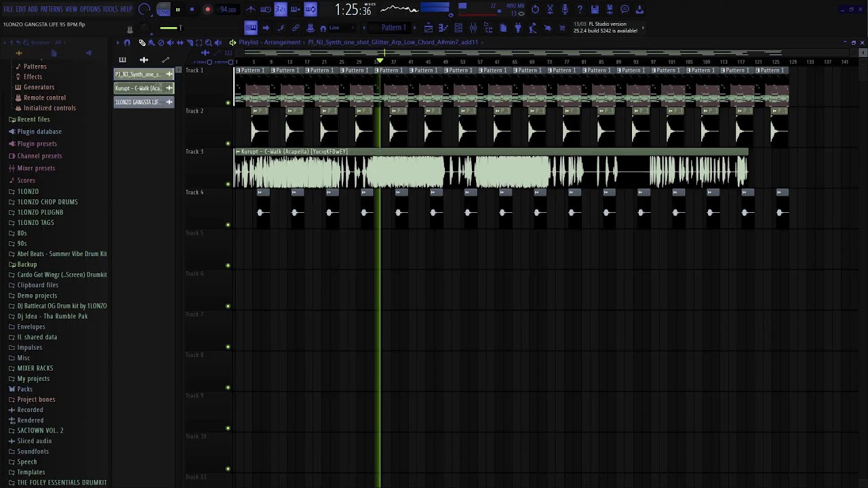Open the plugin picker plug icon
This screenshot has height=488, width=868.
(x=518, y=28)
